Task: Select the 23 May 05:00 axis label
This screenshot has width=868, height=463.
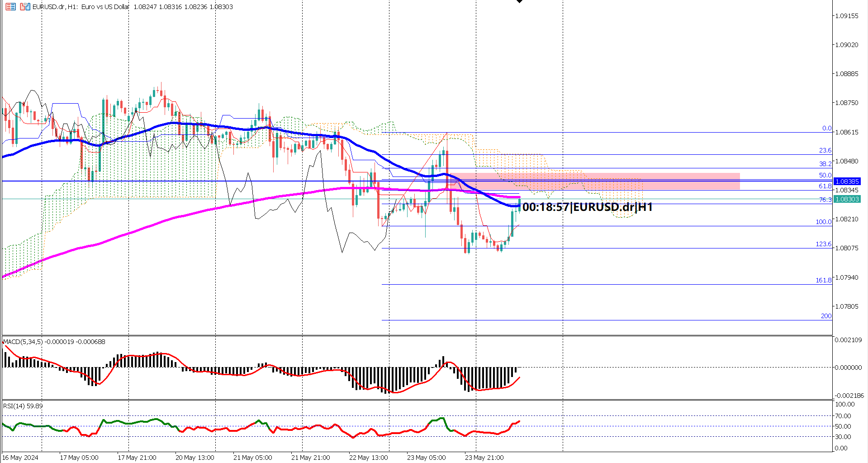Action: click(x=426, y=457)
